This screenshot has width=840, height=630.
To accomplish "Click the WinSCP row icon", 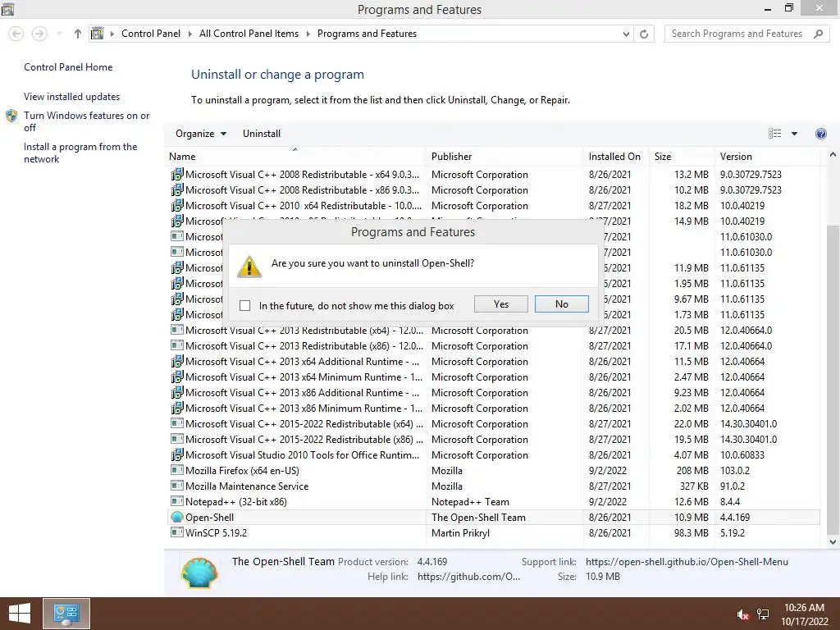I will 177,532.
